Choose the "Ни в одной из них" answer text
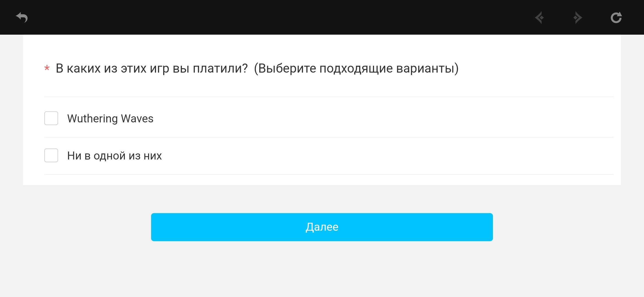Viewport: 644px width, 297px height. (114, 156)
